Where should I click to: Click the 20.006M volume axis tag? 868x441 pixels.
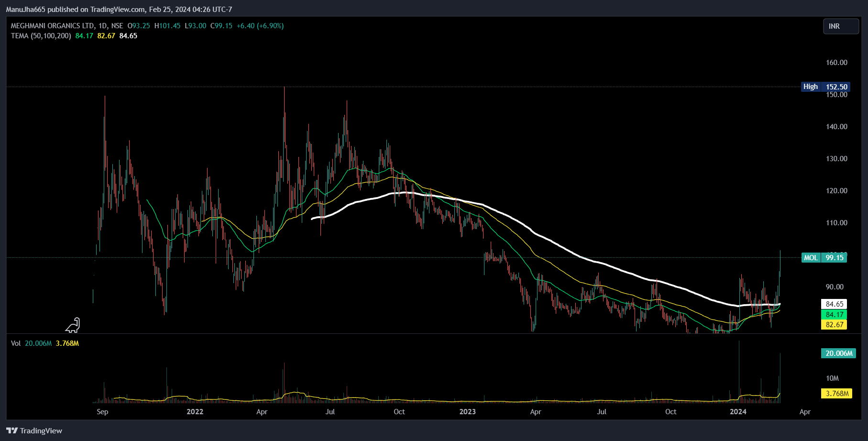pyautogui.click(x=839, y=353)
